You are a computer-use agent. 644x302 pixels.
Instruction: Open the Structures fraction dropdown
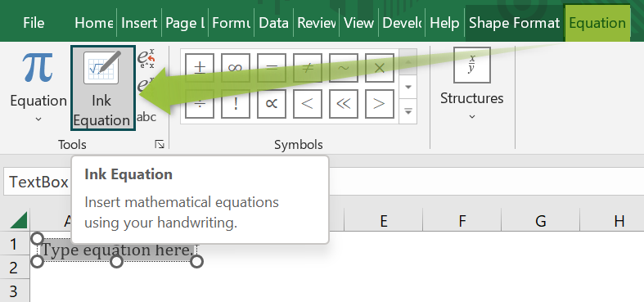(472, 85)
